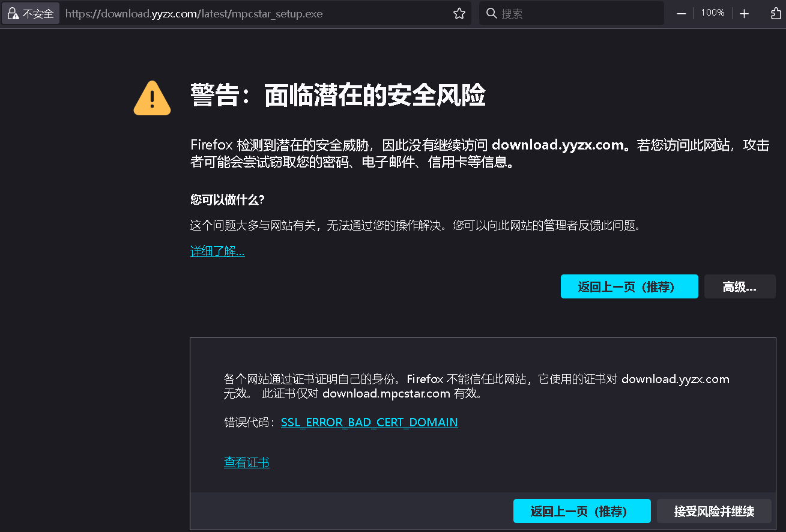Open the extensions icon in the toolbar
Viewport: 786px width, 532px height.
(776, 13)
